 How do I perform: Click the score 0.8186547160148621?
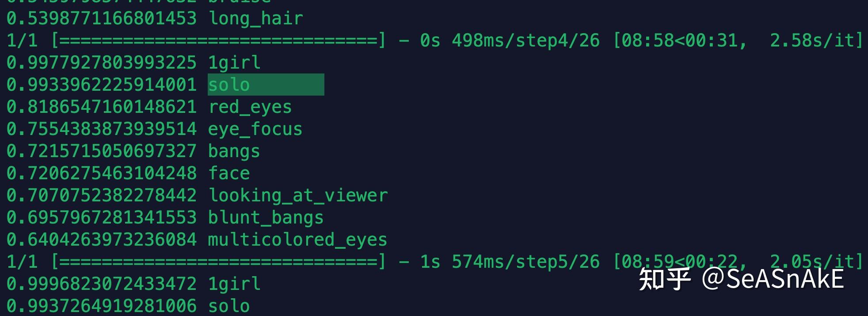[x=101, y=107]
